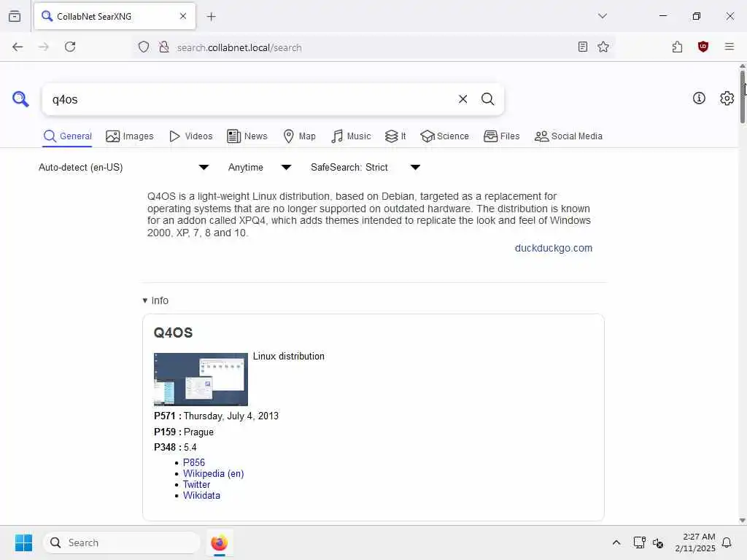This screenshot has width=747, height=560.
Task: Click Firefox icon in taskbar
Action: [219, 542]
